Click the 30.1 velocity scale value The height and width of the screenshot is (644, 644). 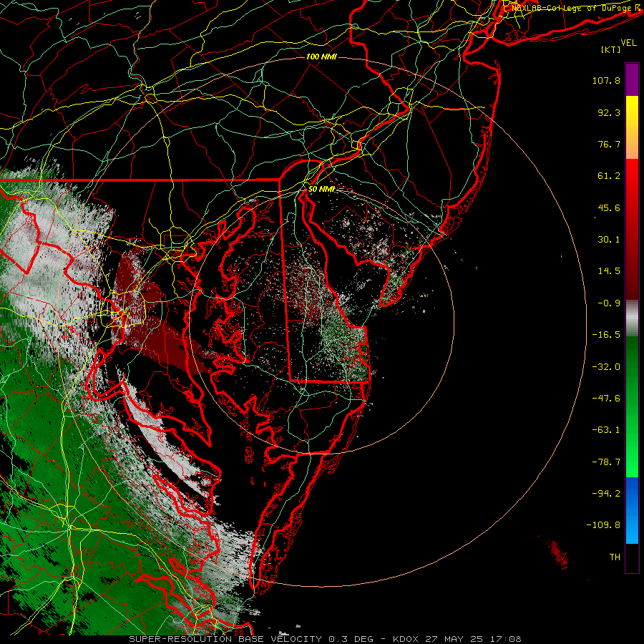[609, 240]
